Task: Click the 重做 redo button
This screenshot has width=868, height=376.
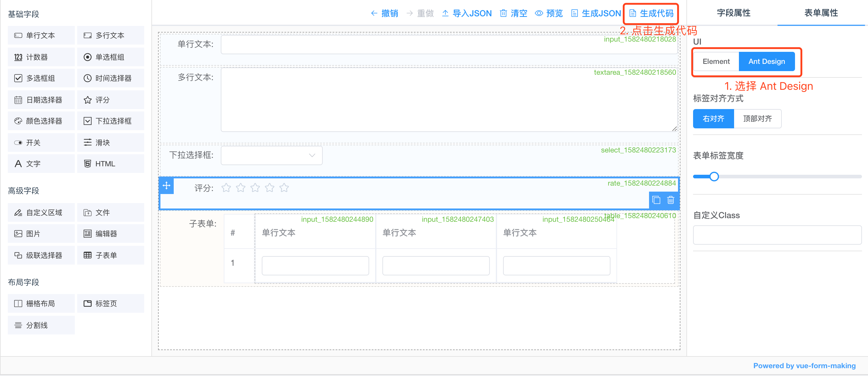Action: click(420, 14)
